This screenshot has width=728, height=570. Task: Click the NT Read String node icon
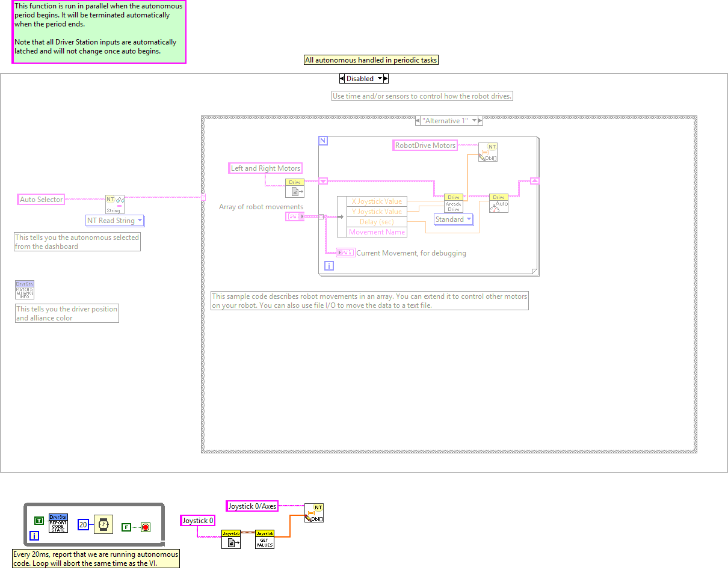114,204
